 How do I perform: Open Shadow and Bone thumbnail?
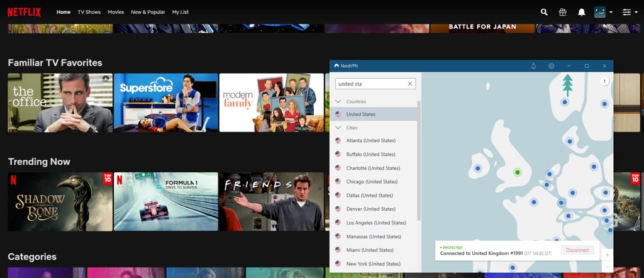pyautogui.click(x=60, y=202)
